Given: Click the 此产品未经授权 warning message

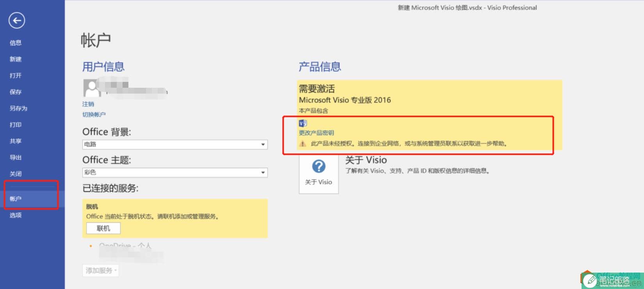Looking at the screenshot, I should pyautogui.click(x=409, y=144).
